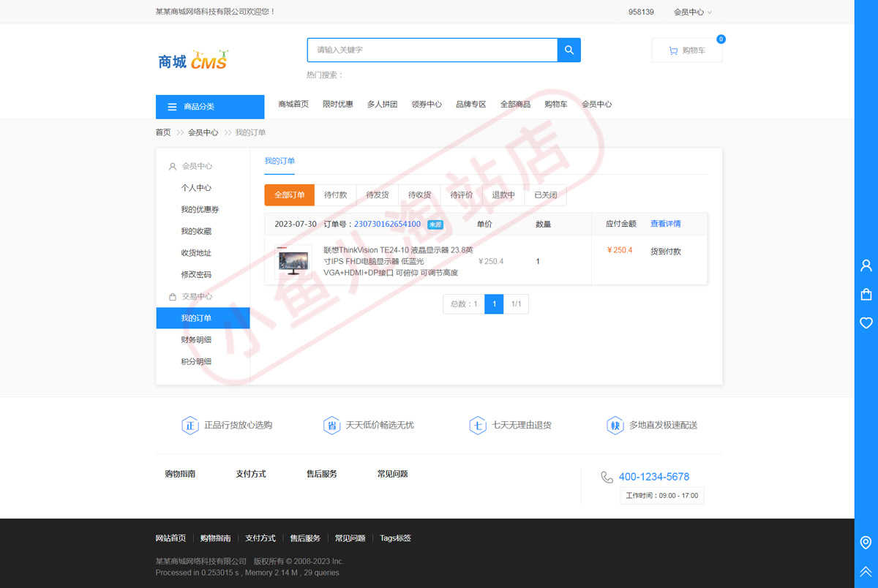The image size is (878, 588).
Task: Click into the keyword search input field
Action: [432, 50]
